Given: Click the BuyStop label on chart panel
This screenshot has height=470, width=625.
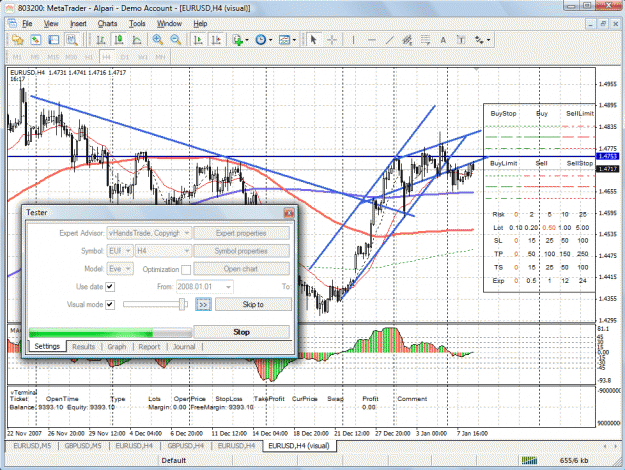Looking at the screenshot, I should (503, 114).
